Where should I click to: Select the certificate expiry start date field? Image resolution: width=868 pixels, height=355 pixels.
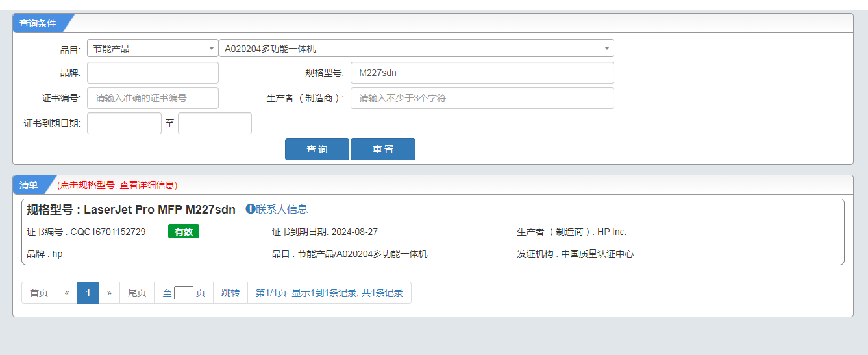click(x=124, y=123)
